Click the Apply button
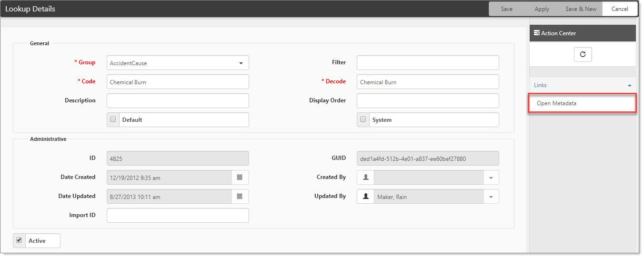Viewport: 644px width, 258px height. tap(542, 9)
